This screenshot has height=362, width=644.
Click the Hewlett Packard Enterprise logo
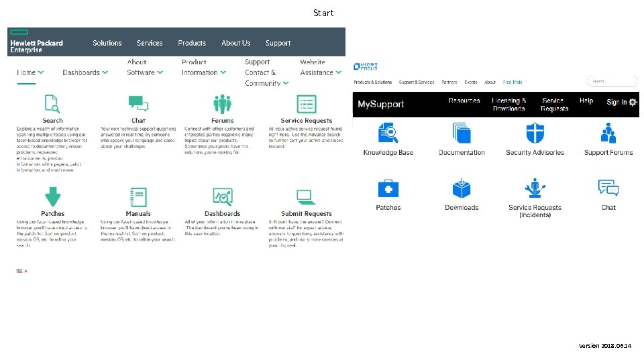(36, 42)
